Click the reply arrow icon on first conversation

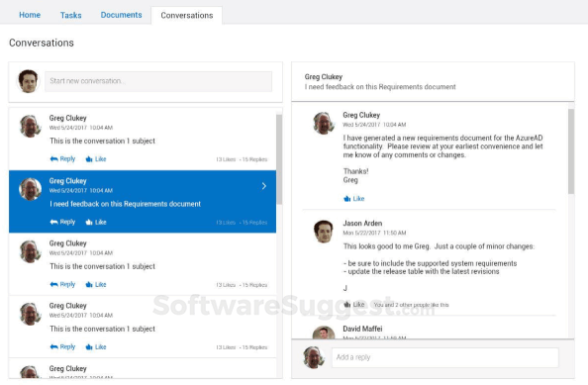[x=54, y=159]
